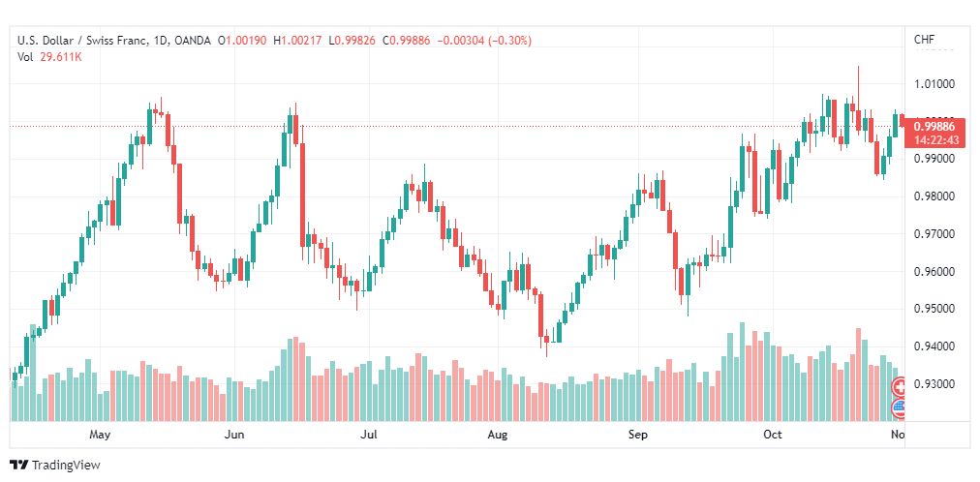Screen dimensions: 980x482
Task: Click the 1D interval in the legend
Action: (161, 41)
